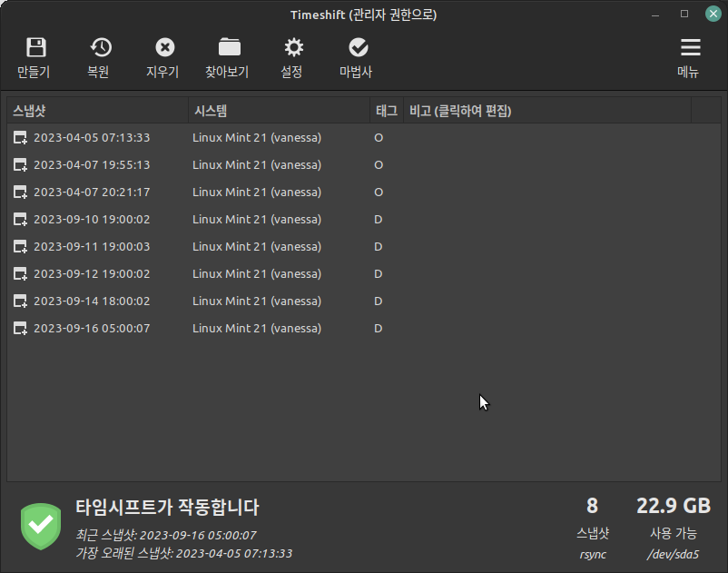Edit comment cell for 2023-09-16 snapshot

point(547,329)
